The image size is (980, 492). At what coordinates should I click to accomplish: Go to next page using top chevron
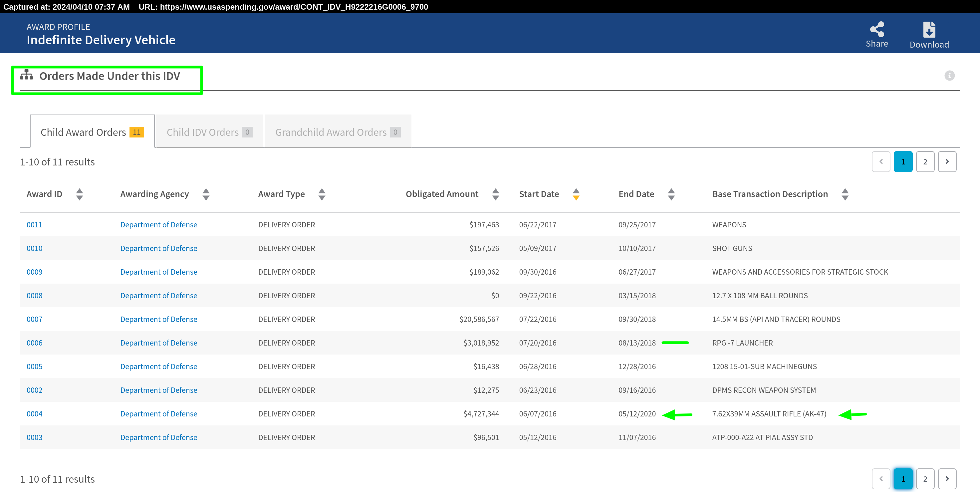coord(947,162)
